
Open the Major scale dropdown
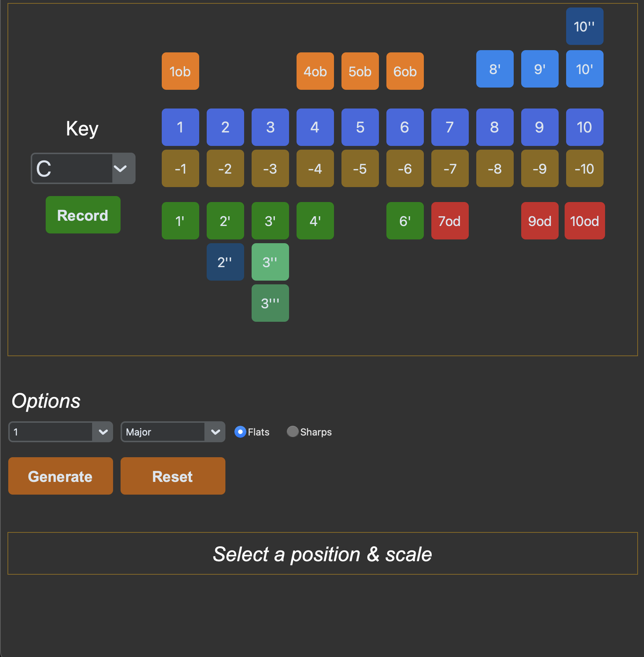[x=173, y=432]
